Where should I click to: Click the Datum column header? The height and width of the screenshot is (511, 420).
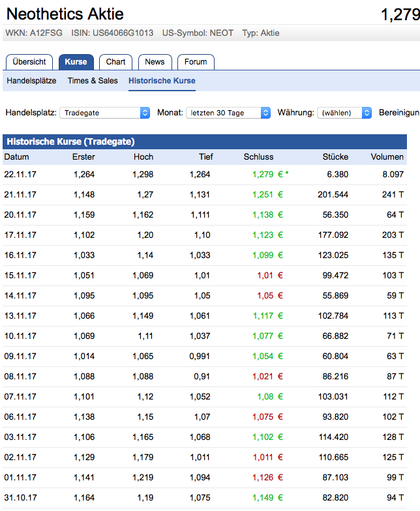tap(16, 157)
